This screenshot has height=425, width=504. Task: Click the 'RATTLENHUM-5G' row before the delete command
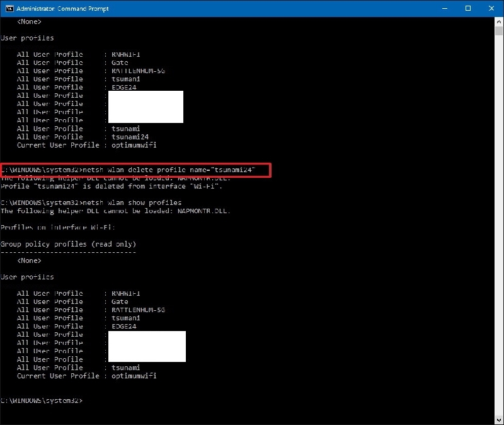(91, 71)
